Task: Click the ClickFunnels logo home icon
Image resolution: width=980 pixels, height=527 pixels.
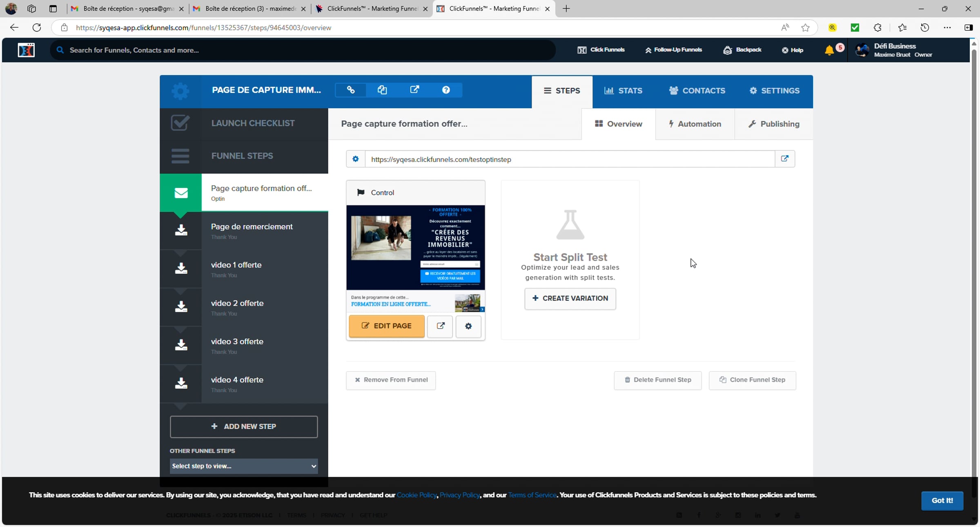Action: (x=26, y=50)
